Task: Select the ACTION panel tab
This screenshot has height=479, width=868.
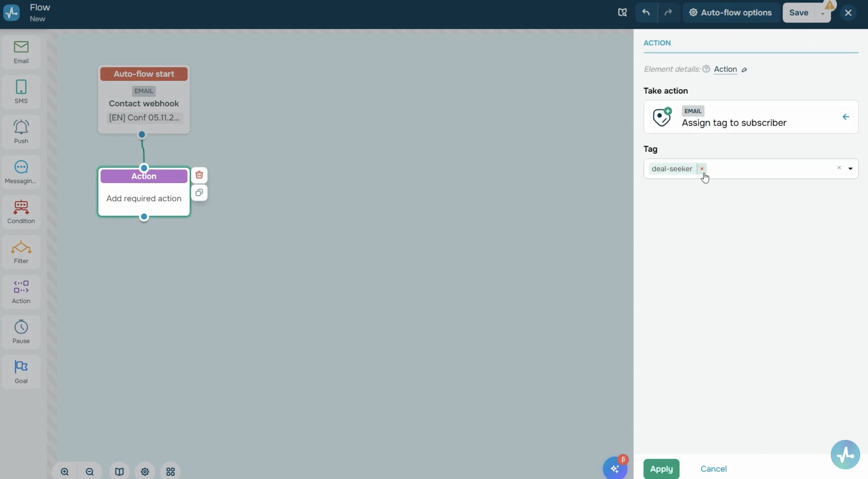Action: coord(657,43)
